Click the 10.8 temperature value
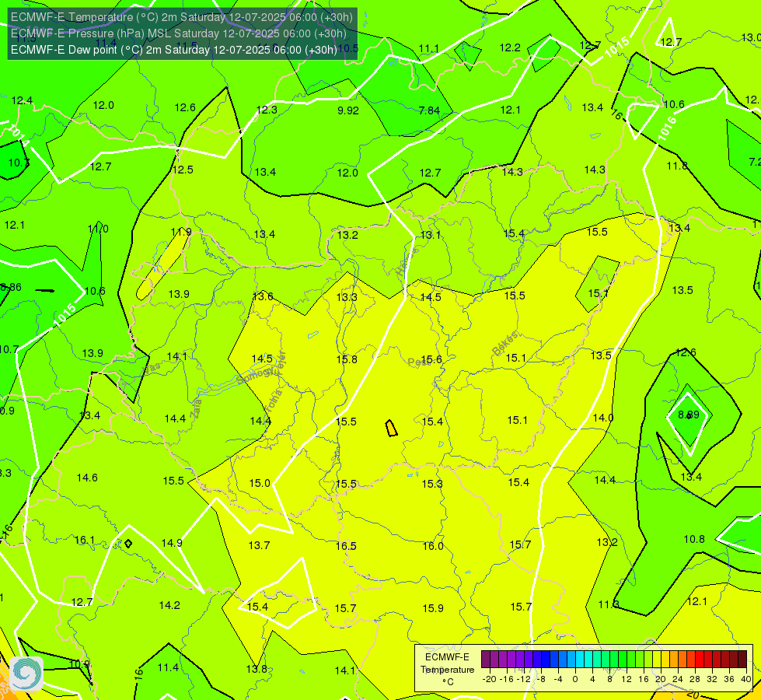This screenshot has height=700, width=761. click(694, 539)
